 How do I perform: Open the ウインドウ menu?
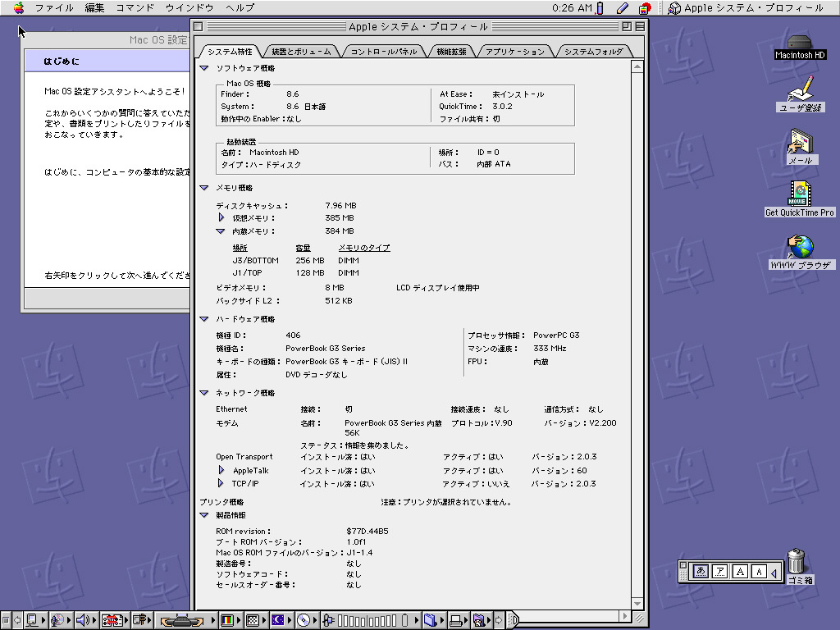pos(189,7)
